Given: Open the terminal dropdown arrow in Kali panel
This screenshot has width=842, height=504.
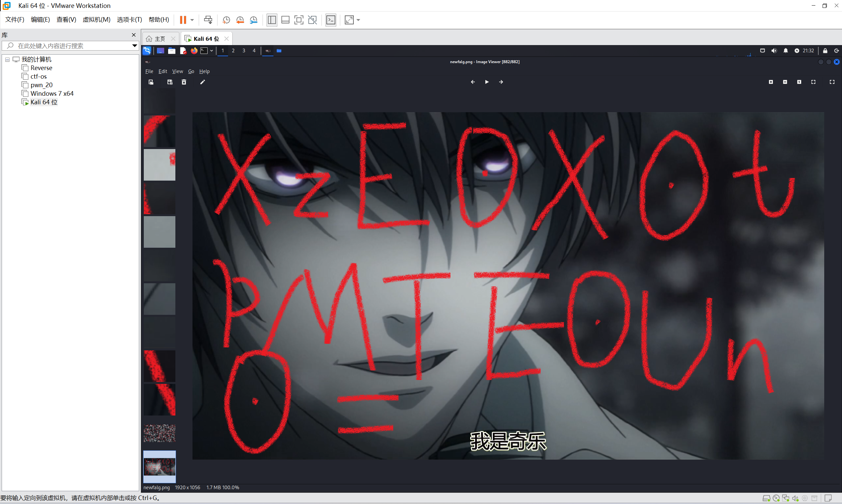Looking at the screenshot, I should click(x=212, y=51).
